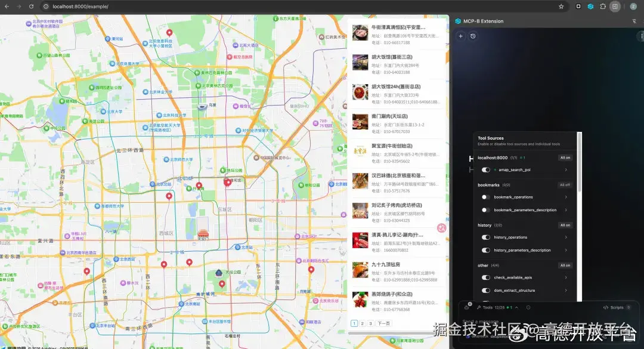Open 胡大饭馆(簋街三店) result thumbnail

360,63
